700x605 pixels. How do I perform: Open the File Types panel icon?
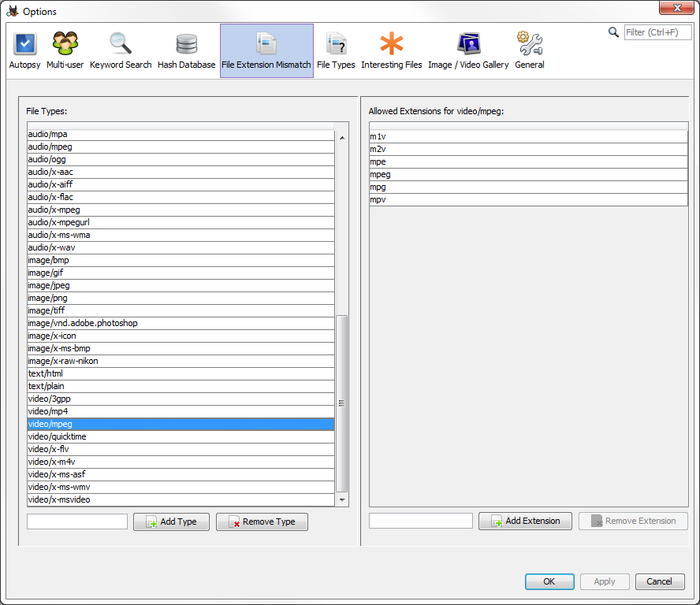(336, 47)
